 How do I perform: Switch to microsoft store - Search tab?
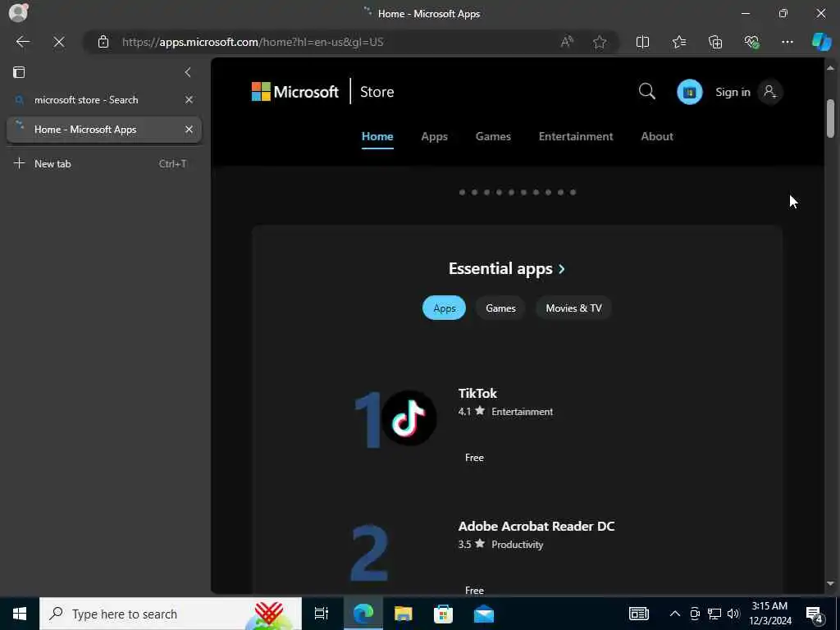pyautogui.click(x=104, y=99)
